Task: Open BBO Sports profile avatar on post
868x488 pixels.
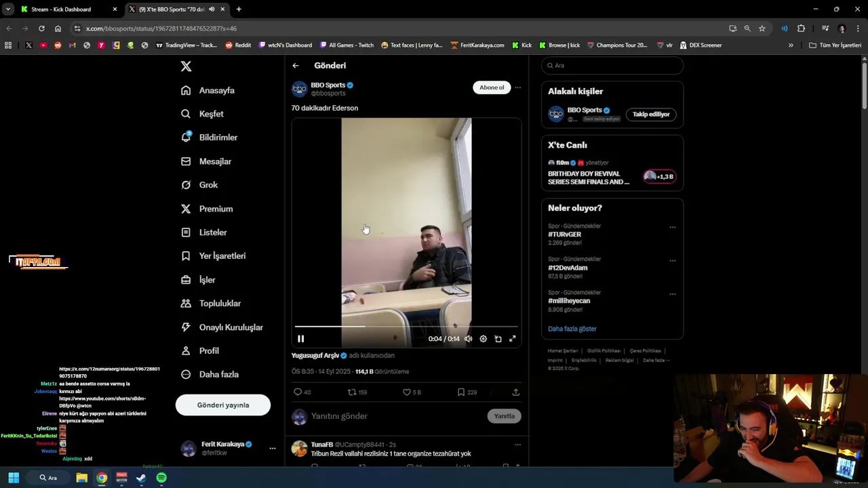Action: click(x=299, y=89)
